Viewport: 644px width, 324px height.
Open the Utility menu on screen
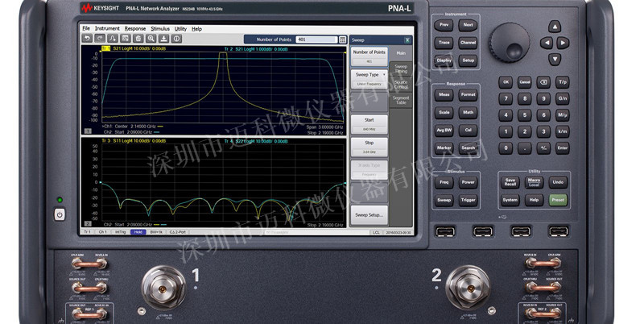tap(180, 29)
